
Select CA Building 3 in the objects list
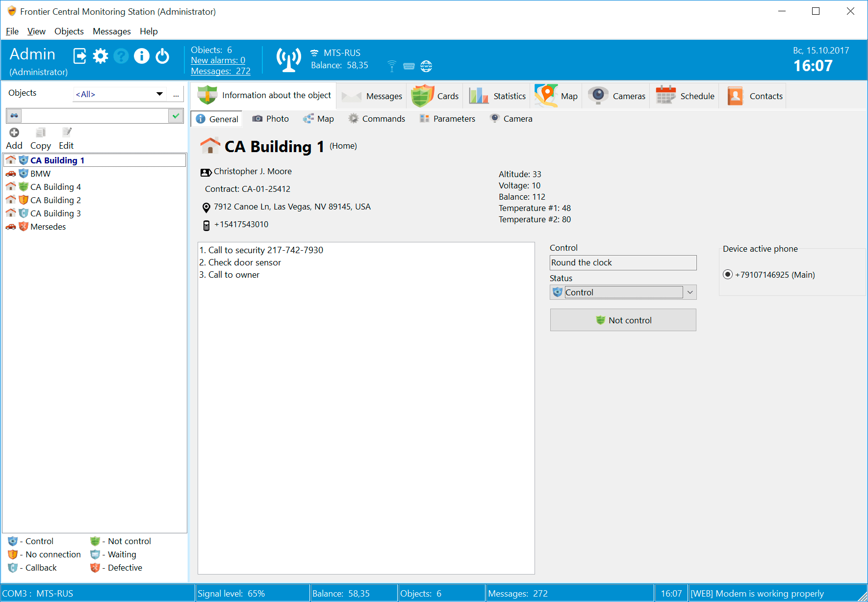55,213
